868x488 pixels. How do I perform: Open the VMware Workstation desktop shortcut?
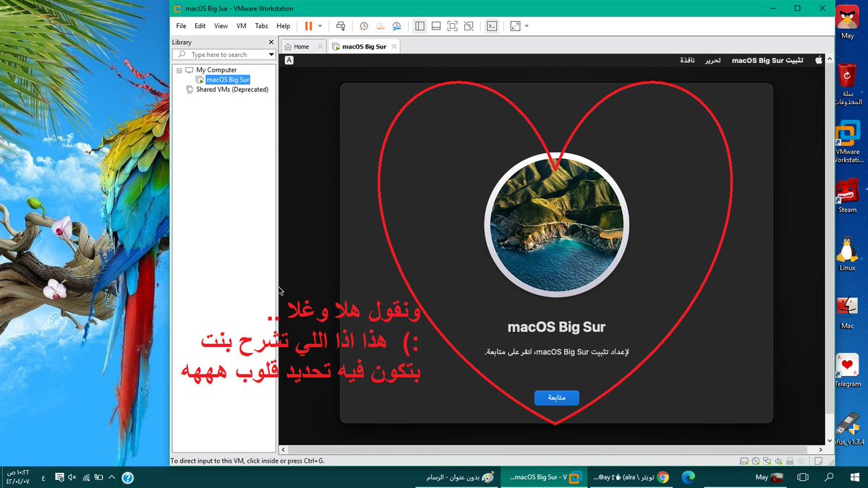point(847,142)
